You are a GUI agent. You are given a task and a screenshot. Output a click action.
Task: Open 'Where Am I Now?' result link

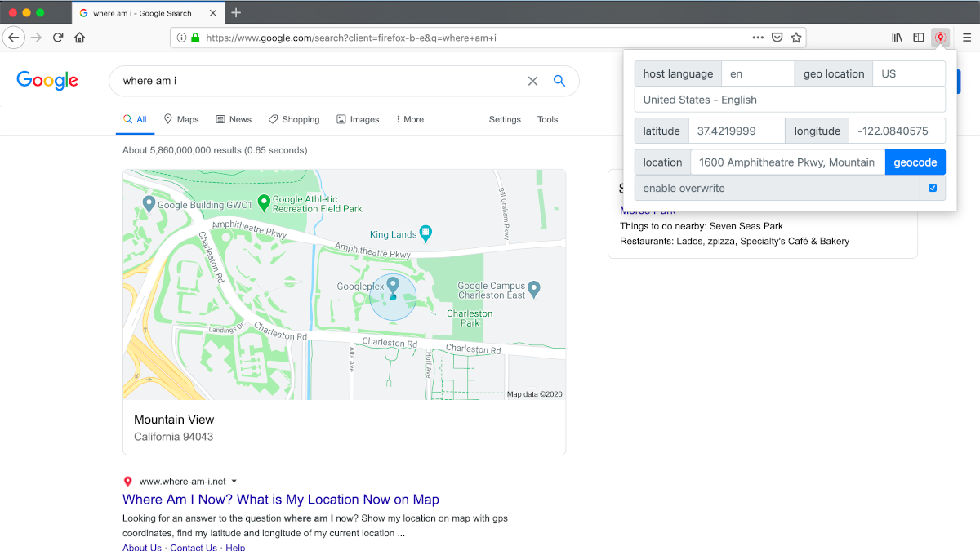click(281, 500)
